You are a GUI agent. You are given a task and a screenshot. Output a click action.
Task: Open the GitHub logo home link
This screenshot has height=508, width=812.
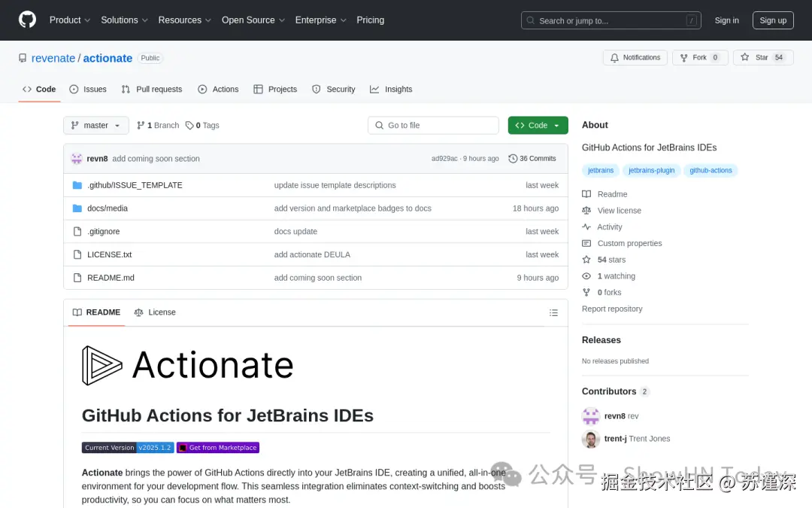(28, 20)
